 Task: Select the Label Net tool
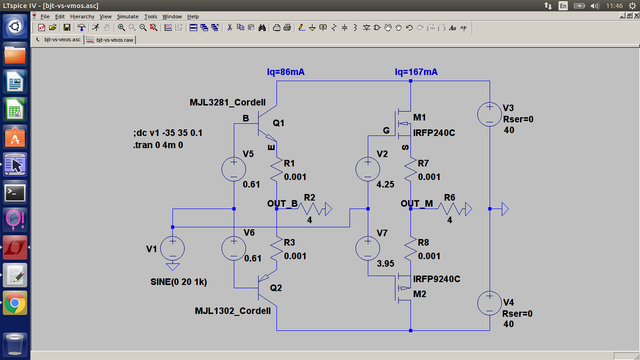pyautogui.click(x=323, y=28)
